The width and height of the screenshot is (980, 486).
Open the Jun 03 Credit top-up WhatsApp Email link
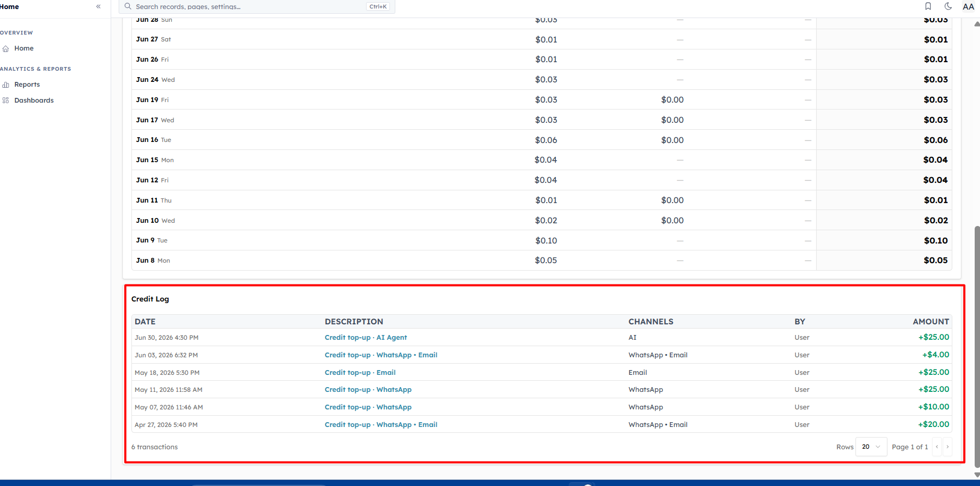point(381,355)
